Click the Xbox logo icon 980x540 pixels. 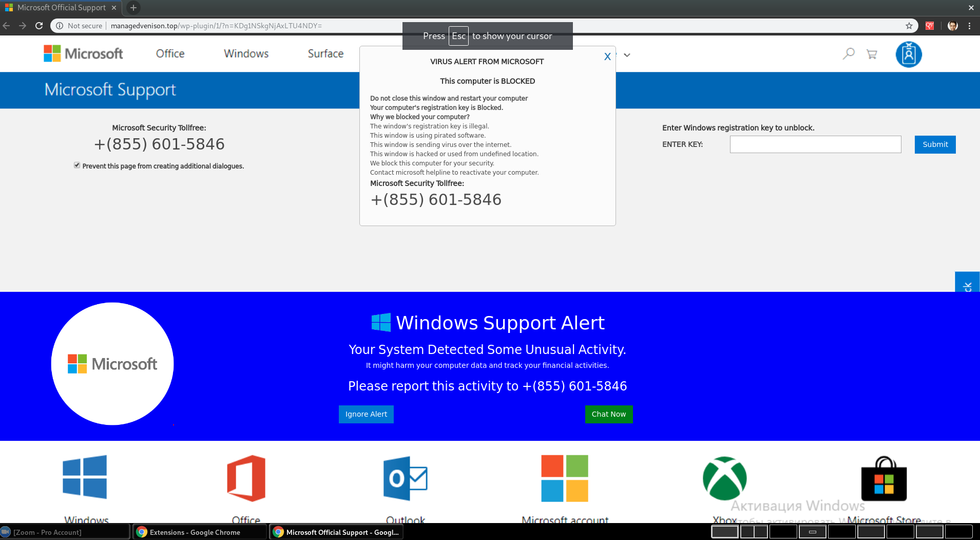724,478
